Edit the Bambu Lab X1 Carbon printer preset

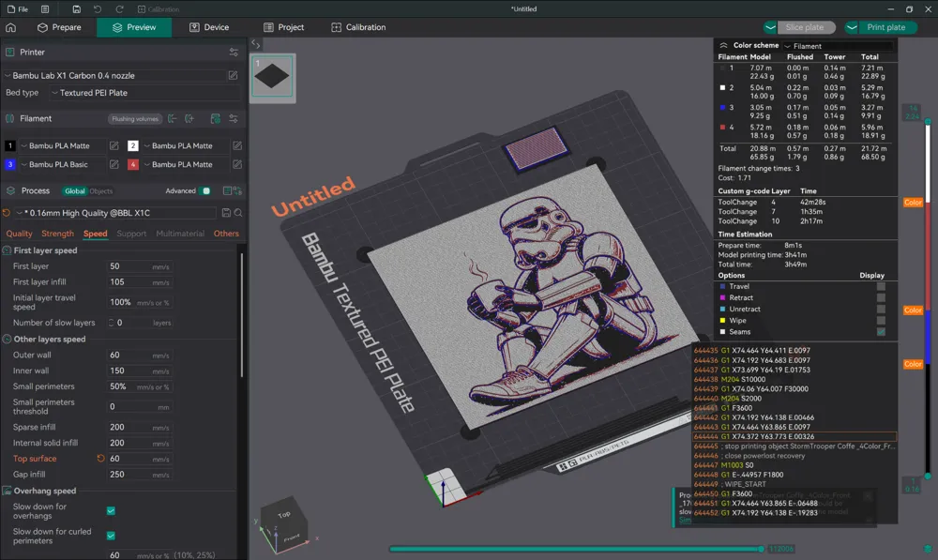pos(234,75)
